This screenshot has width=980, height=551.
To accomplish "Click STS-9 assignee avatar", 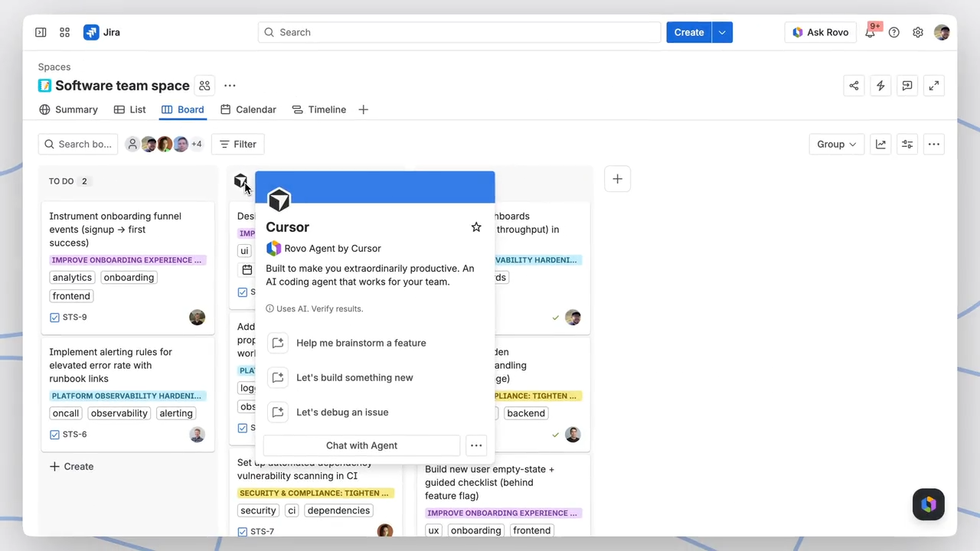I will pyautogui.click(x=198, y=318).
